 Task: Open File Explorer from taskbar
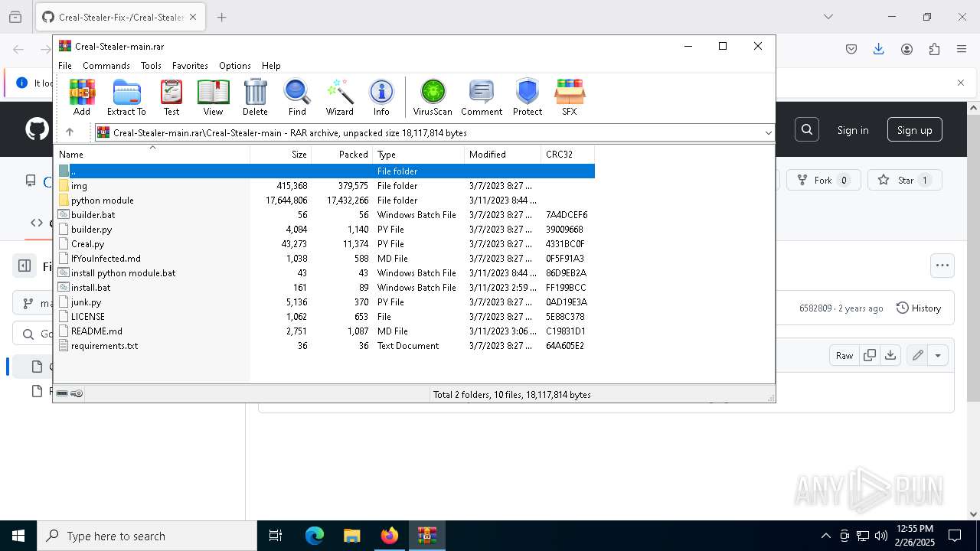pyautogui.click(x=351, y=536)
